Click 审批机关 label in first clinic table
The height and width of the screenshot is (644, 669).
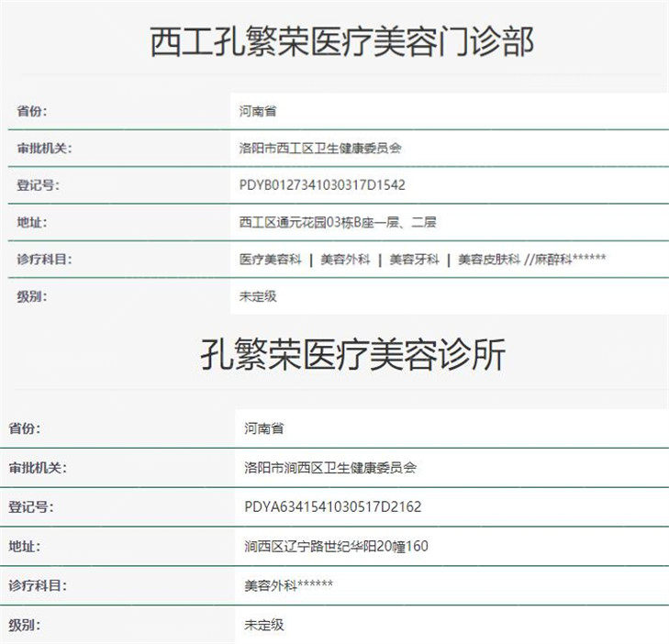tap(44, 148)
